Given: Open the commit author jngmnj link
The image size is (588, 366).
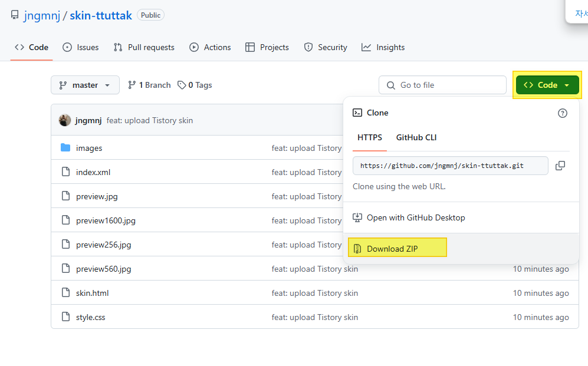Looking at the screenshot, I should point(88,120).
